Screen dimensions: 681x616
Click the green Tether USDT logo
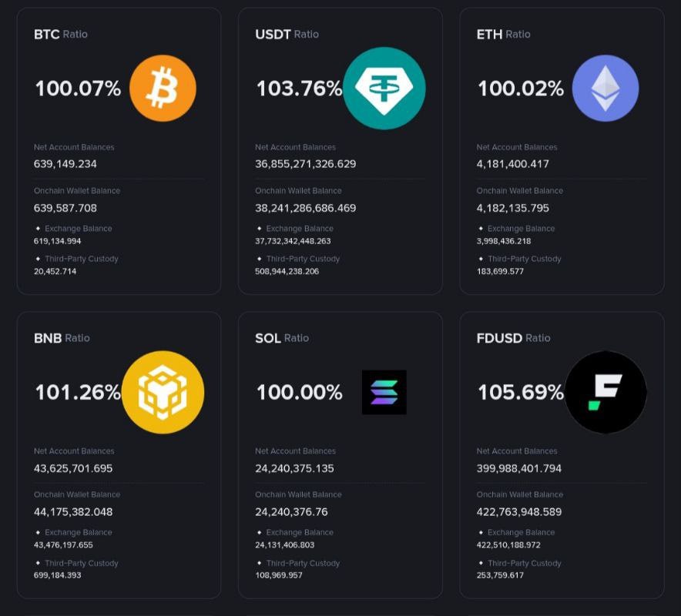[384, 88]
